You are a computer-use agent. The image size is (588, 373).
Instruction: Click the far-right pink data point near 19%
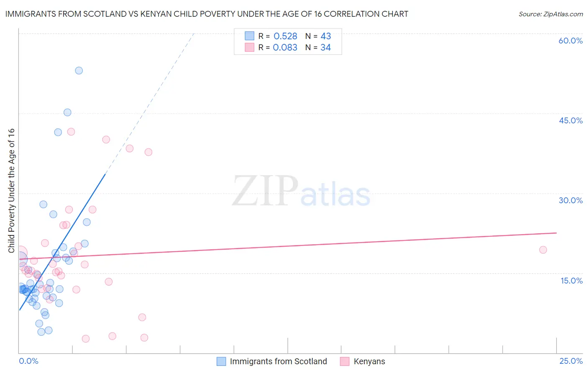click(543, 250)
